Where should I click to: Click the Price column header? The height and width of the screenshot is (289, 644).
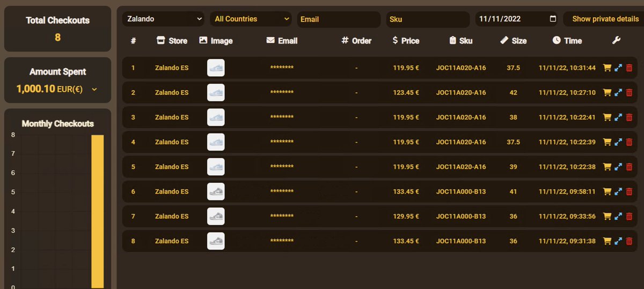[x=406, y=41]
